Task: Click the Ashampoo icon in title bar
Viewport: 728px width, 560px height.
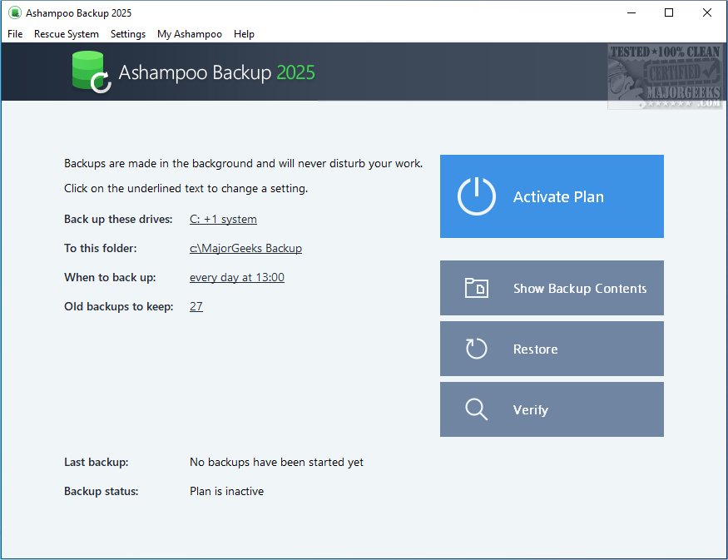Action: [x=14, y=13]
